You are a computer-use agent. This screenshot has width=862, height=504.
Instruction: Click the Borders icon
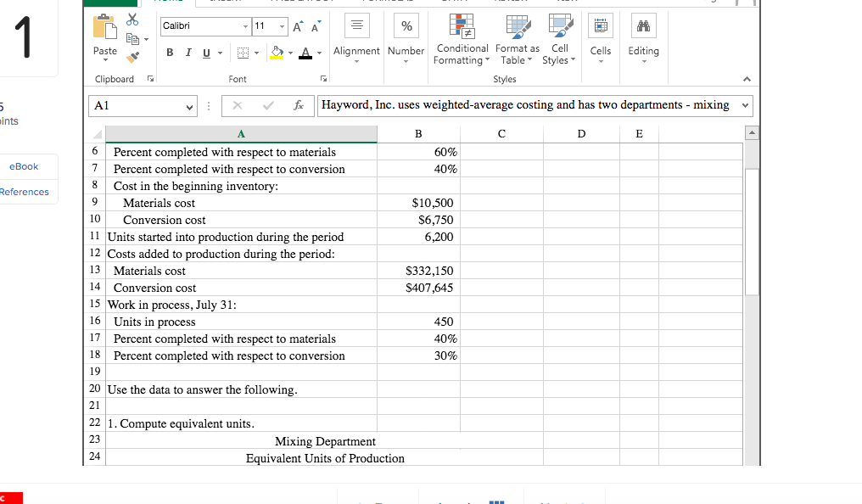tap(243, 53)
